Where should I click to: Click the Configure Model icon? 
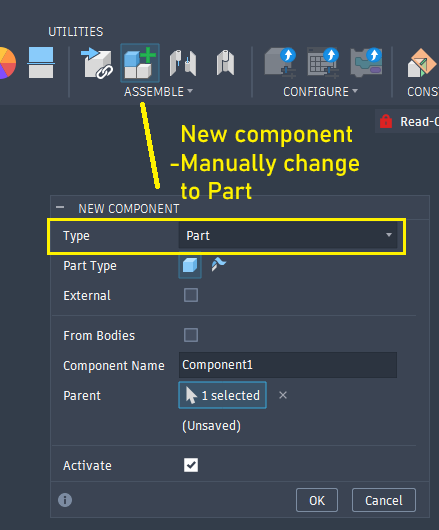point(280,63)
